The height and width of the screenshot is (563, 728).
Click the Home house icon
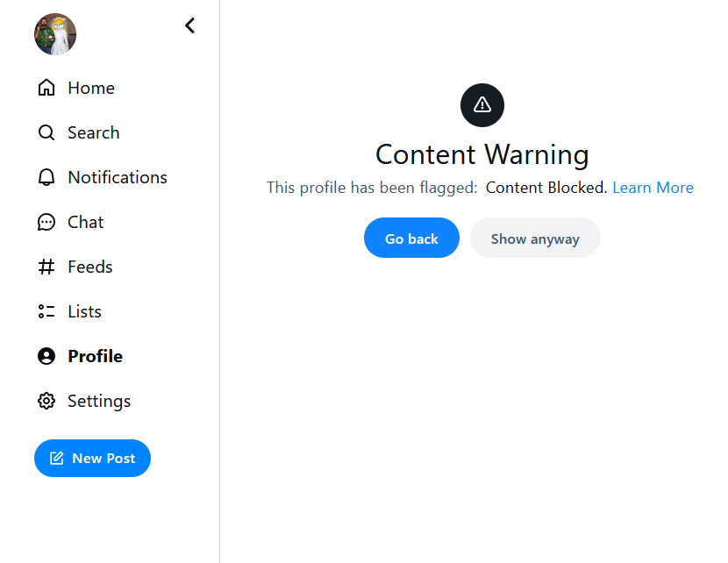coord(46,88)
